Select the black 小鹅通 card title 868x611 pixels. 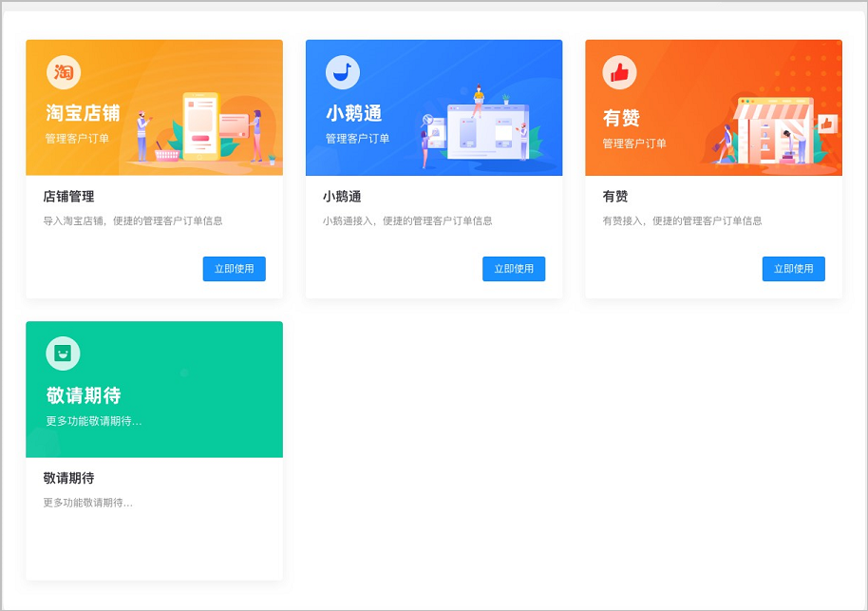coord(342,196)
